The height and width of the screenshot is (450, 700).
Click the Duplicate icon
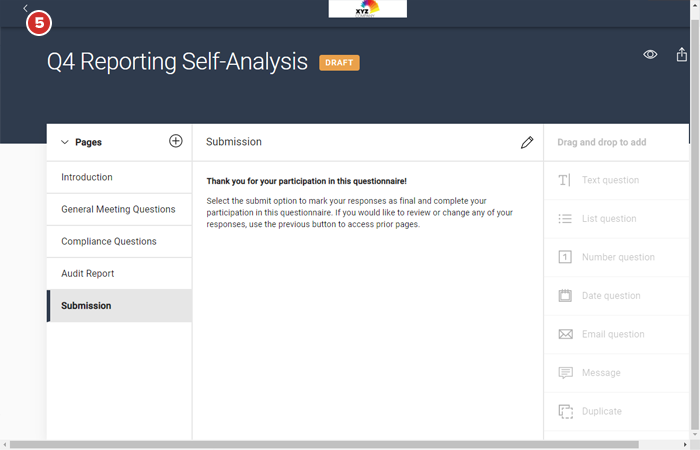pyautogui.click(x=565, y=411)
